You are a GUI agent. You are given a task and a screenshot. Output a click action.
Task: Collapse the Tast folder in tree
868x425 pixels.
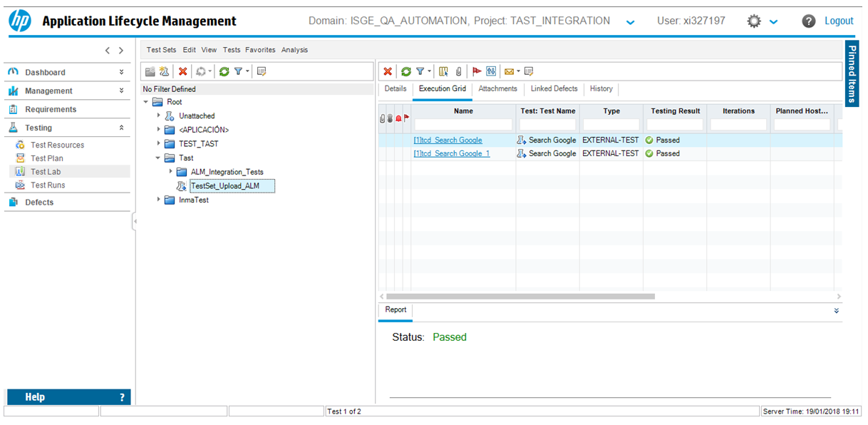click(x=158, y=158)
